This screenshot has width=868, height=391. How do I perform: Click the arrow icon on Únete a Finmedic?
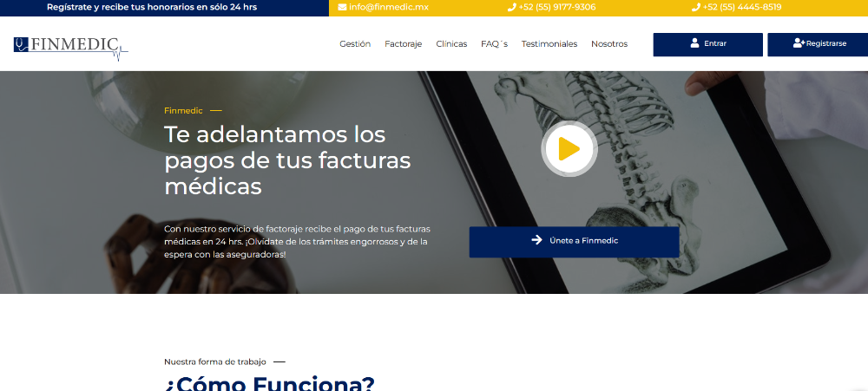(x=536, y=240)
